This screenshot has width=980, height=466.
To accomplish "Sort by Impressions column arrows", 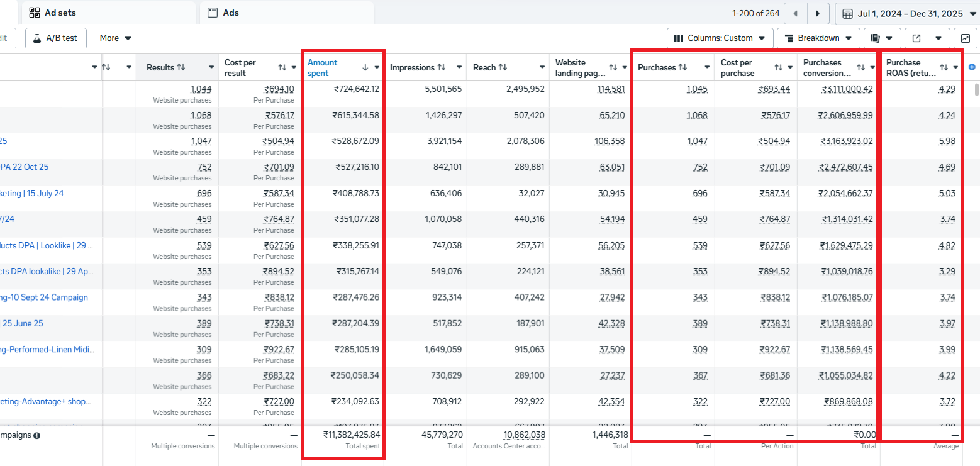I will [442, 67].
